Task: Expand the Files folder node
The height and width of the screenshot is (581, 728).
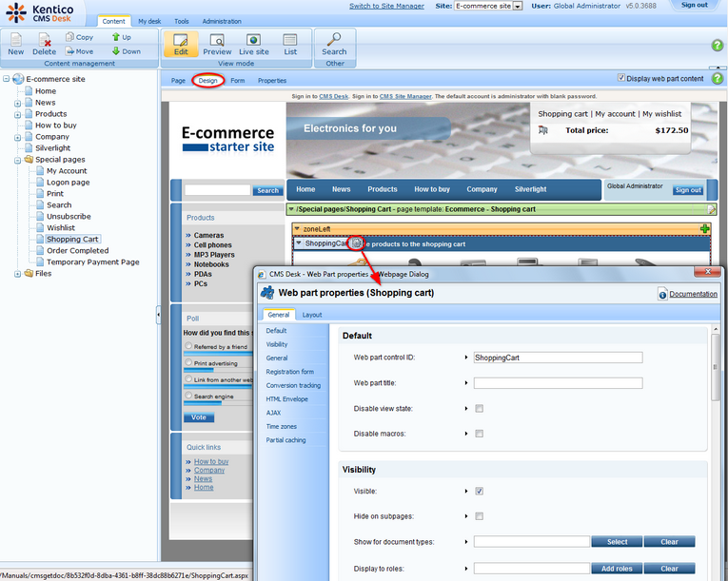Action: [x=18, y=274]
